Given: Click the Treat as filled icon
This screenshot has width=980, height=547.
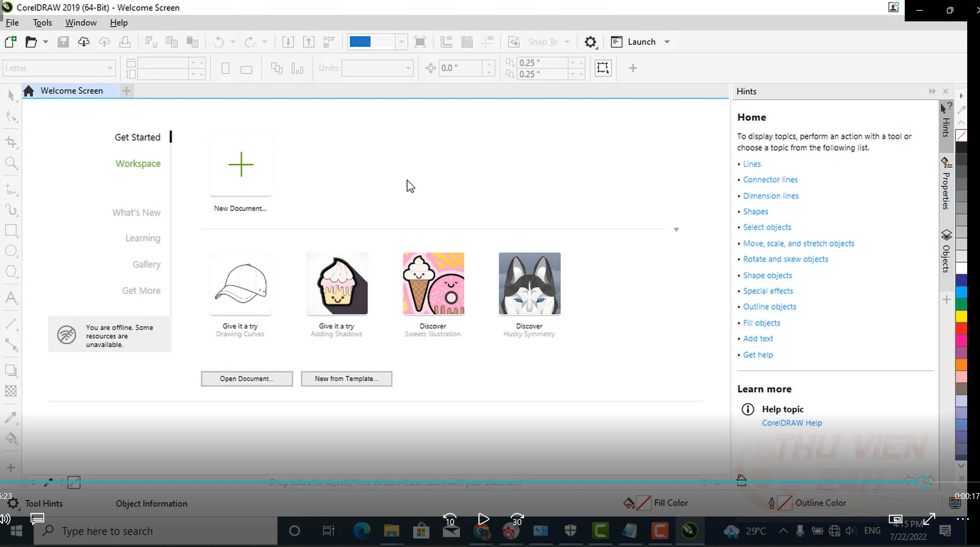Looking at the screenshot, I should (603, 68).
